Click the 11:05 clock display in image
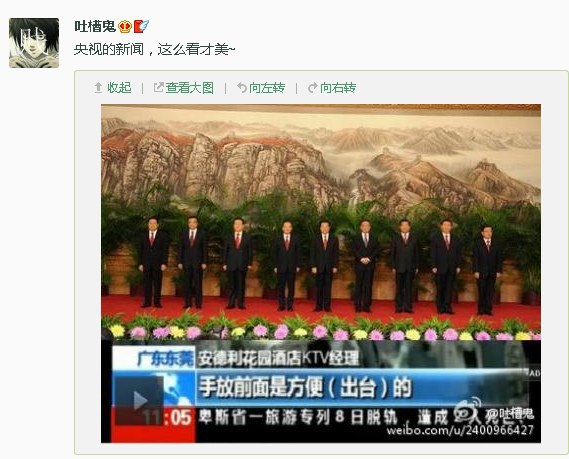 tap(167, 417)
